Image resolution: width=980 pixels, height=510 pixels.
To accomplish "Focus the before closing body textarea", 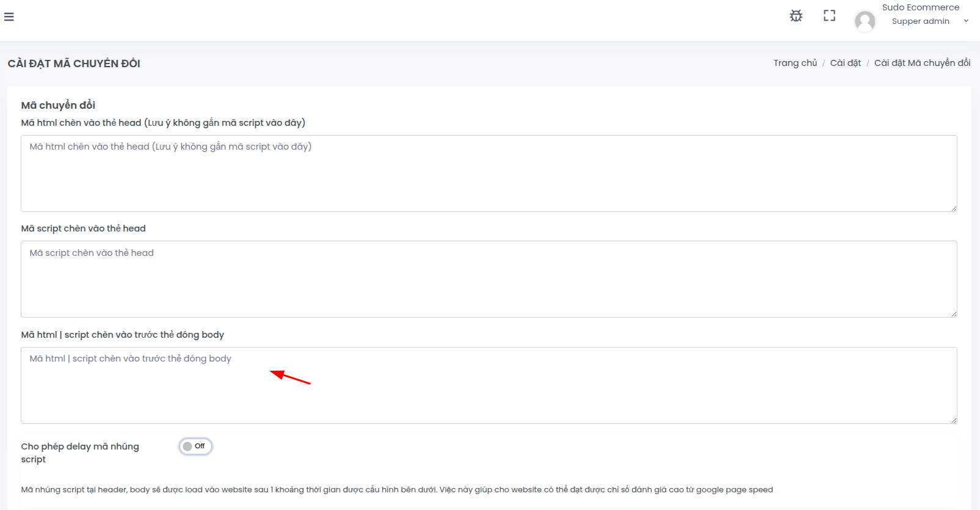I will [489, 385].
